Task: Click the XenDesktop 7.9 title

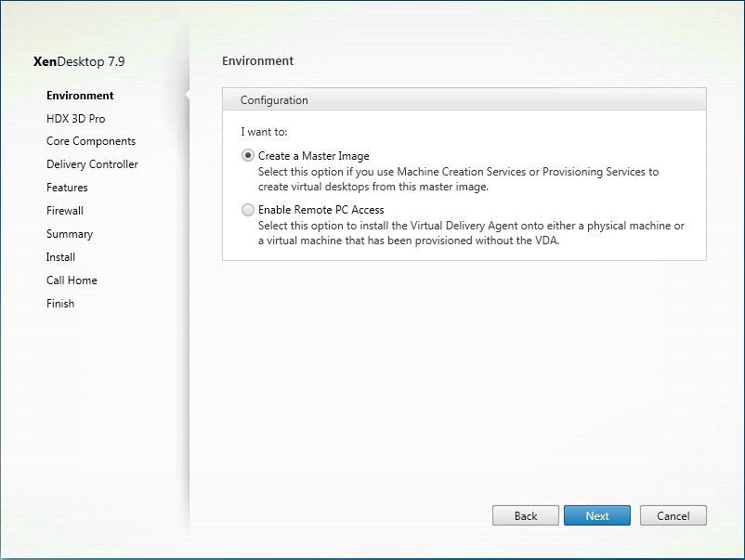Action: point(79,61)
